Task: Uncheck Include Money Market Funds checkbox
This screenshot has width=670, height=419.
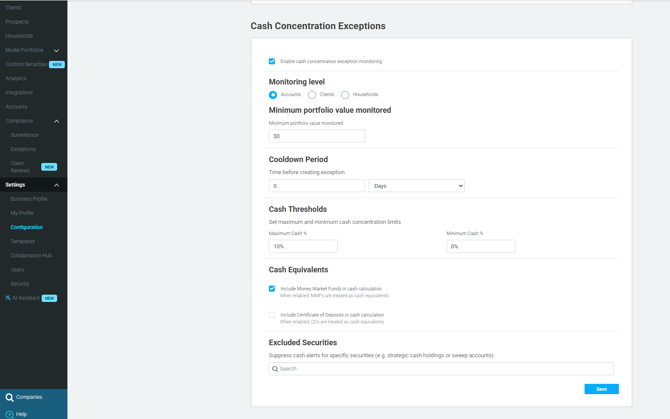Action: coord(272,289)
